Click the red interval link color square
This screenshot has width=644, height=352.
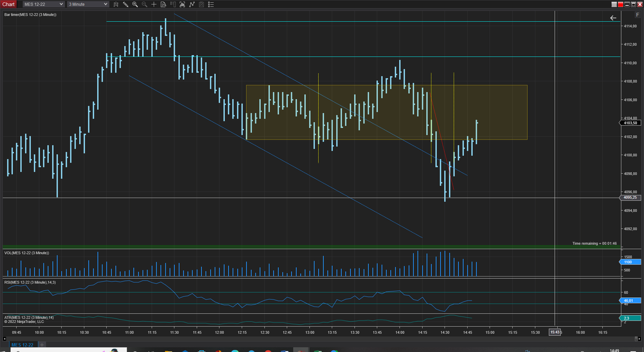coord(621,4)
